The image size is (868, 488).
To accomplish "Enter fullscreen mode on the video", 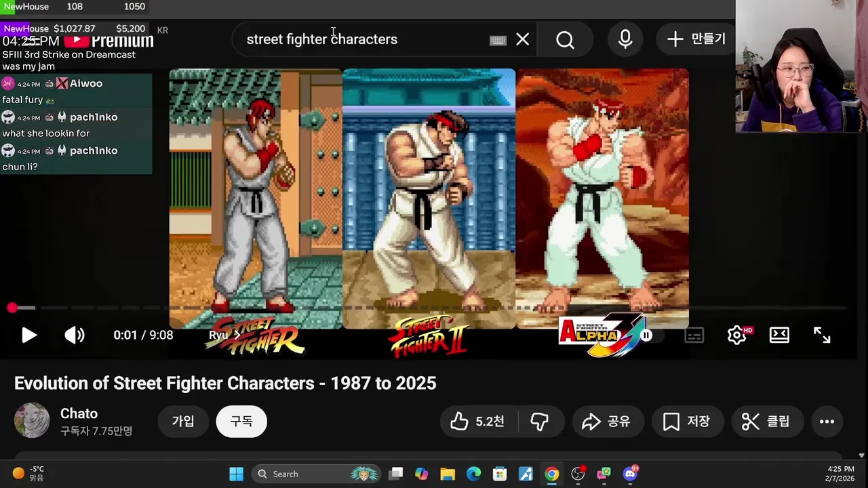I will click(x=822, y=335).
